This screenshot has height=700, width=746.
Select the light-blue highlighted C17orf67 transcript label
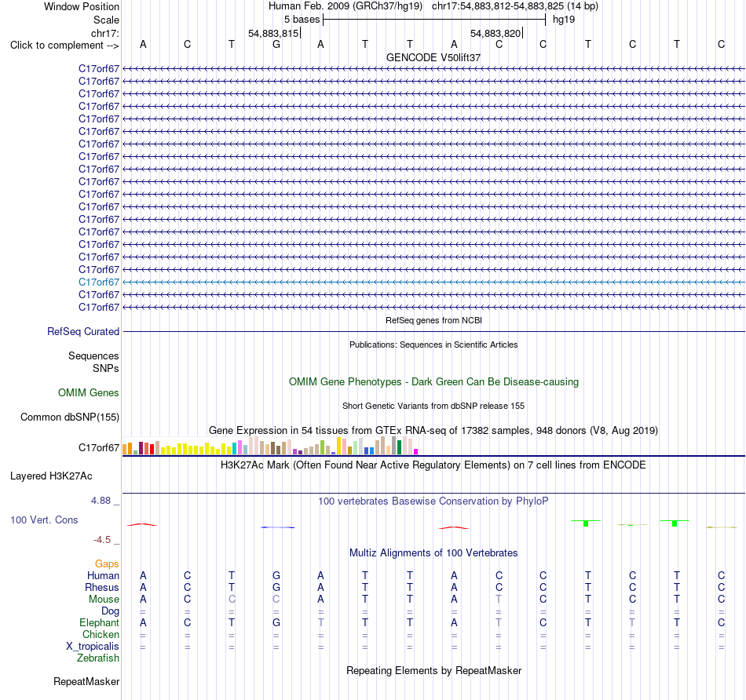click(98, 282)
